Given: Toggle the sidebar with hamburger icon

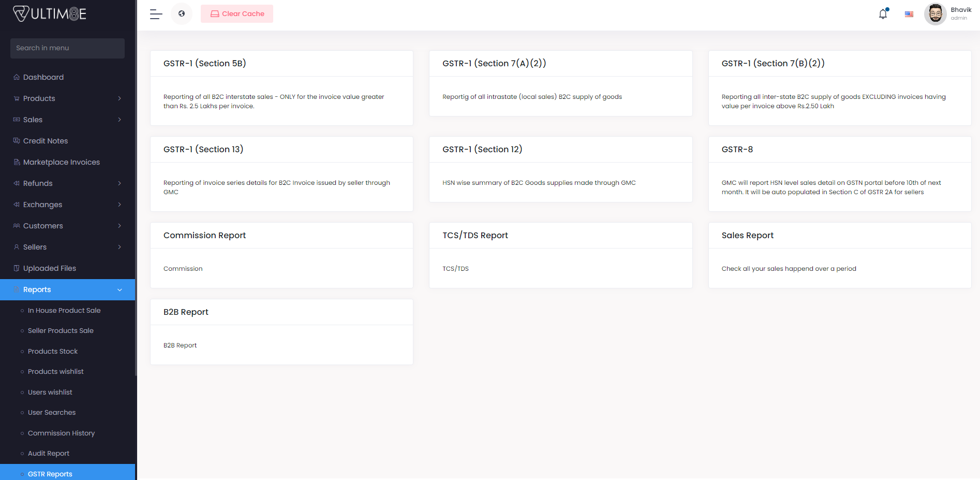Looking at the screenshot, I should coord(156,14).
